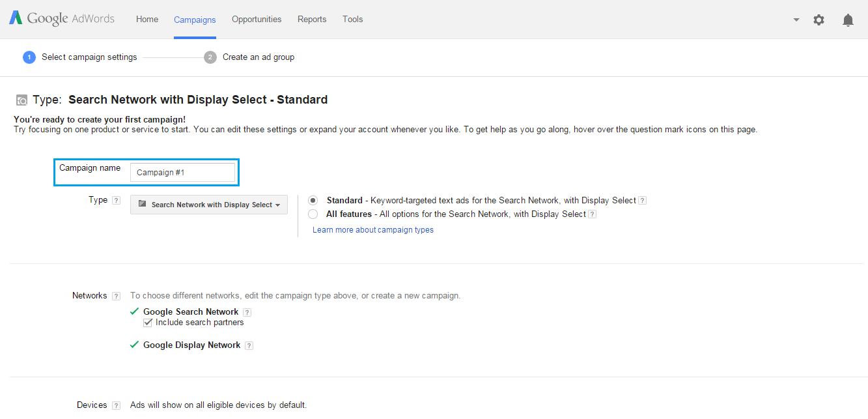Image resolution: width=868 pixels, height=419 pixels.
Task: Open the Campaigns tab
Action: (195, 20)
